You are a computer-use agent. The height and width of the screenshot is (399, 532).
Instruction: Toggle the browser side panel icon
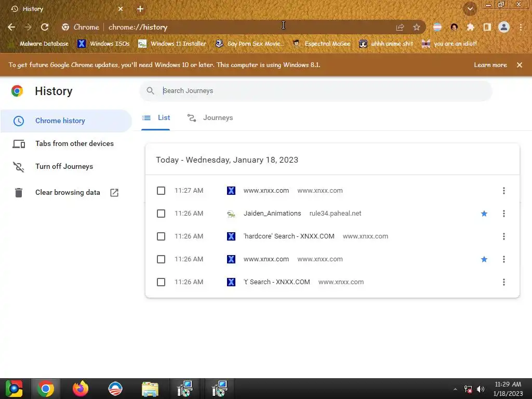click(x=487, y=27)
